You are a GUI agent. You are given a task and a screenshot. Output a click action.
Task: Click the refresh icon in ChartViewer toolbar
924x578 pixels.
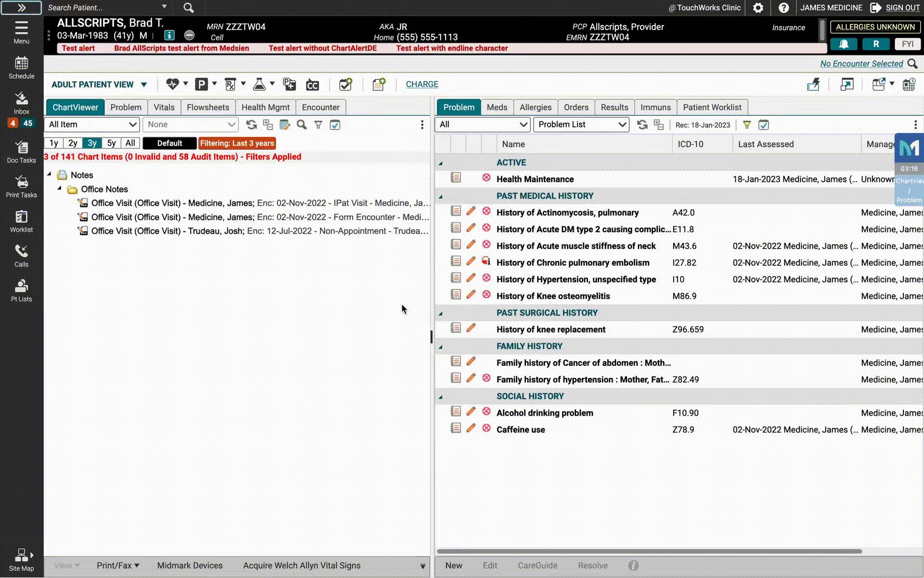click(251, 125)
